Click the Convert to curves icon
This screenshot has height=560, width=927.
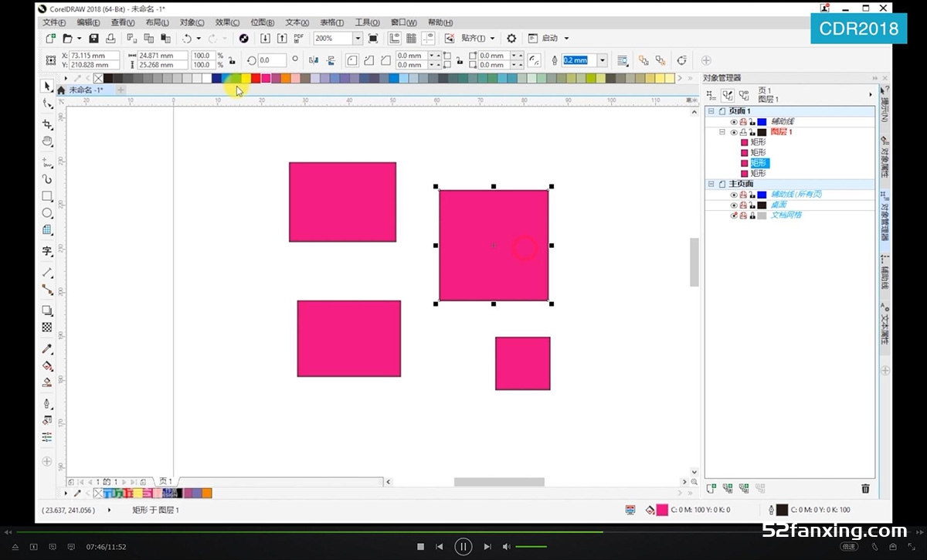[681, 59]
